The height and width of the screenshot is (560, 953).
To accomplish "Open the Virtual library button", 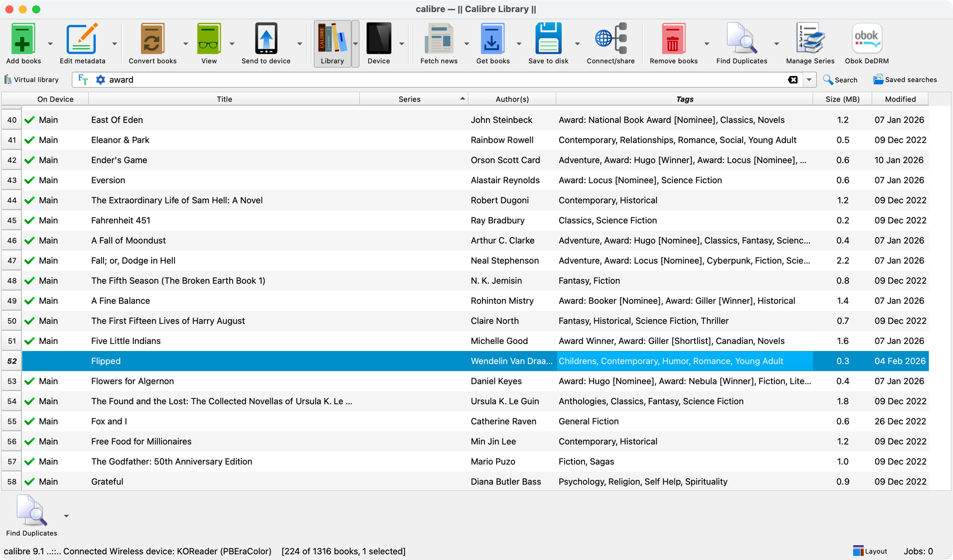I will [x=32, y=80].
